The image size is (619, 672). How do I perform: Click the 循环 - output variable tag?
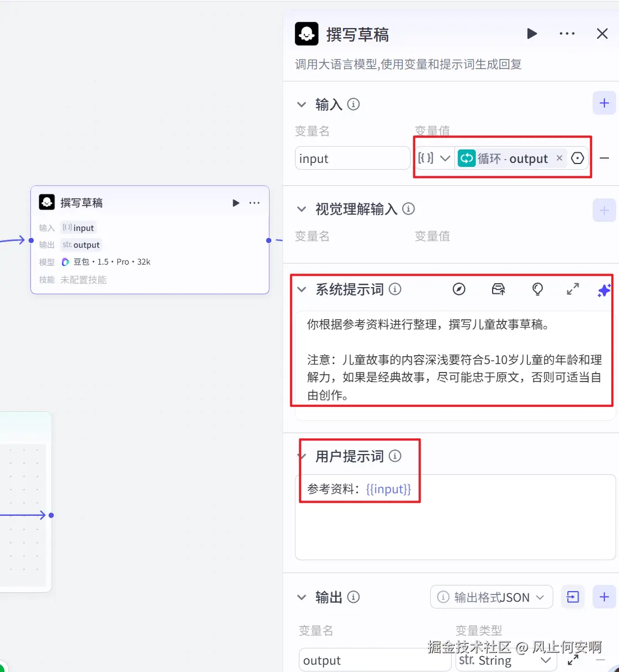tap(512, 158)
